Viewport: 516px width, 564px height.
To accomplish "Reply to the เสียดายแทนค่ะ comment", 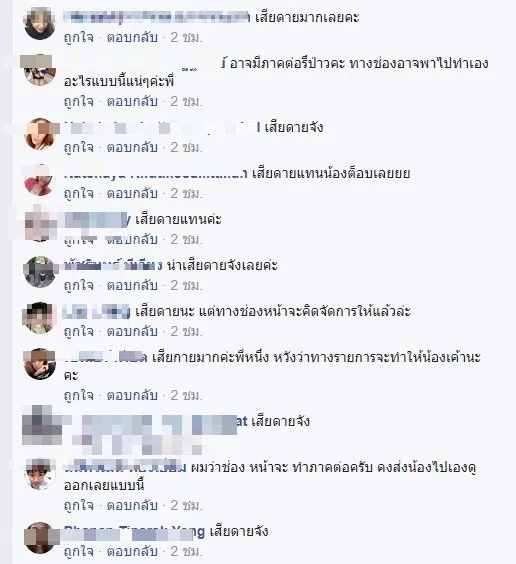I will click(x=132, y=240).
